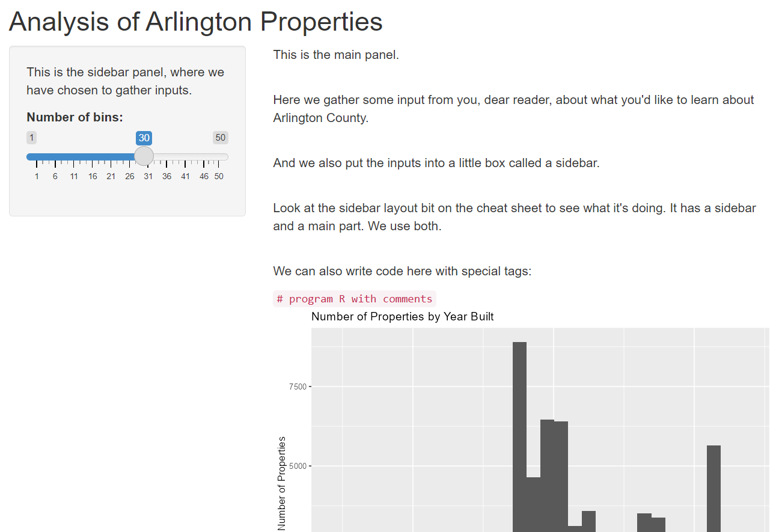Click slider tick label 16

coord(93,176)
